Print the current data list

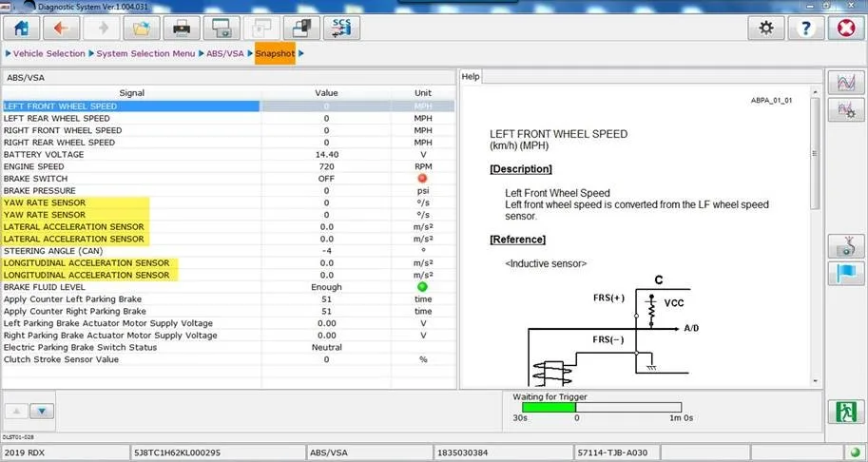coord(183,28)
